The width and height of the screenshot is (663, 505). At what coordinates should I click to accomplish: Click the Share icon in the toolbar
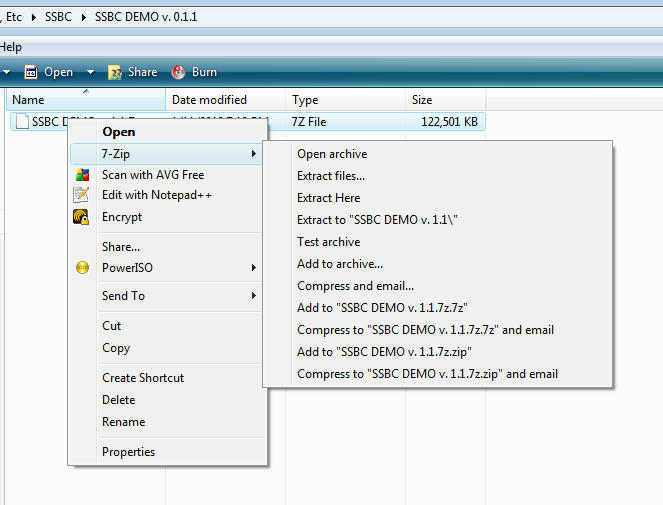coord(115,72)
